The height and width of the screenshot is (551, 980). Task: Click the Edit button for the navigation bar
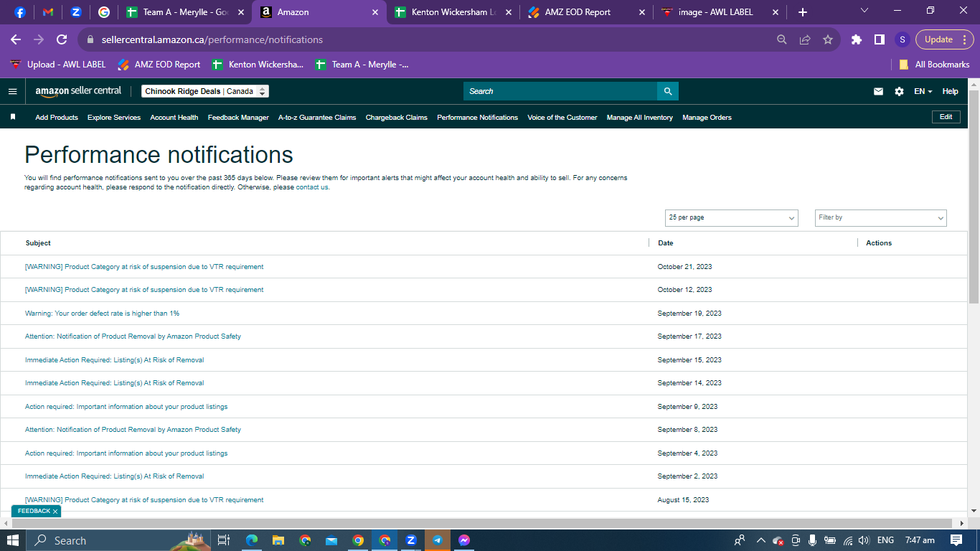[946, 117]
